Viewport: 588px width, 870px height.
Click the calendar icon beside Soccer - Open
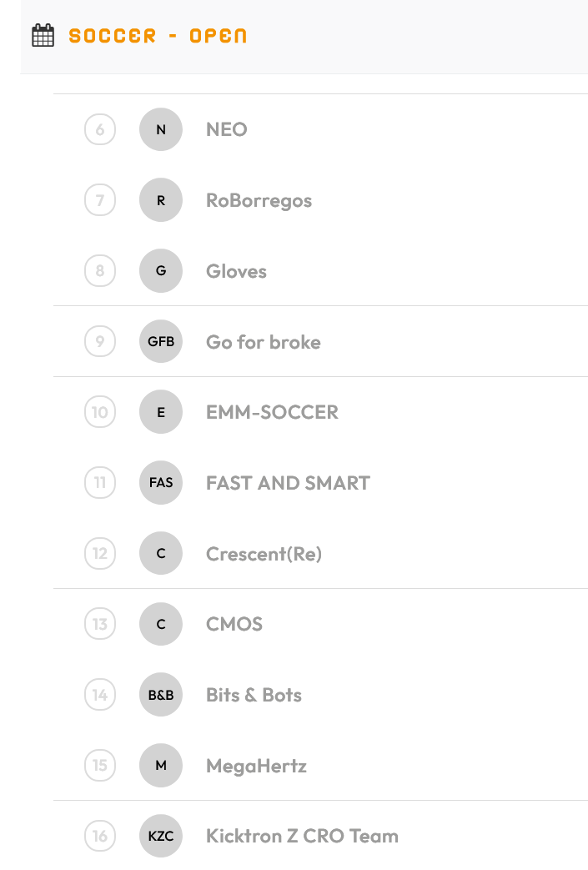(x=43, y=36)
